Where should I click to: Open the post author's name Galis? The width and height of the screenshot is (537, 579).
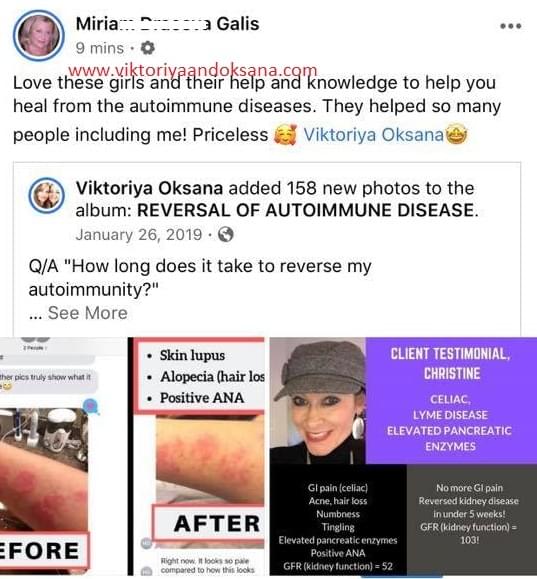[167, 24]
